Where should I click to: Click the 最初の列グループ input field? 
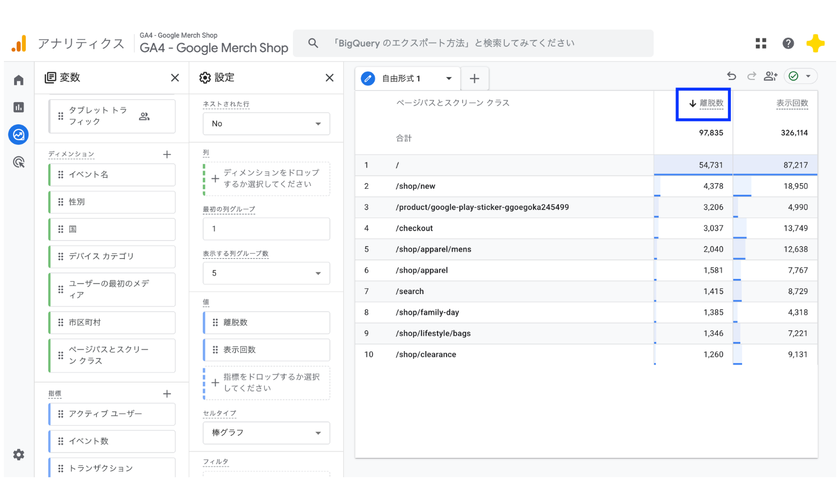pos(266,229)
